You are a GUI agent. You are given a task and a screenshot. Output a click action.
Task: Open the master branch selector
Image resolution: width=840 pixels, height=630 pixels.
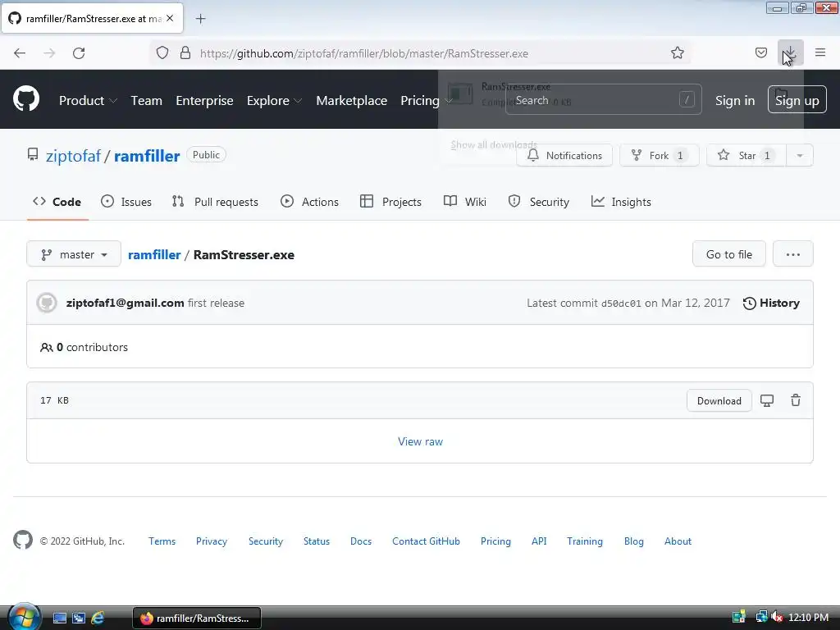click(x=74, y=254)
